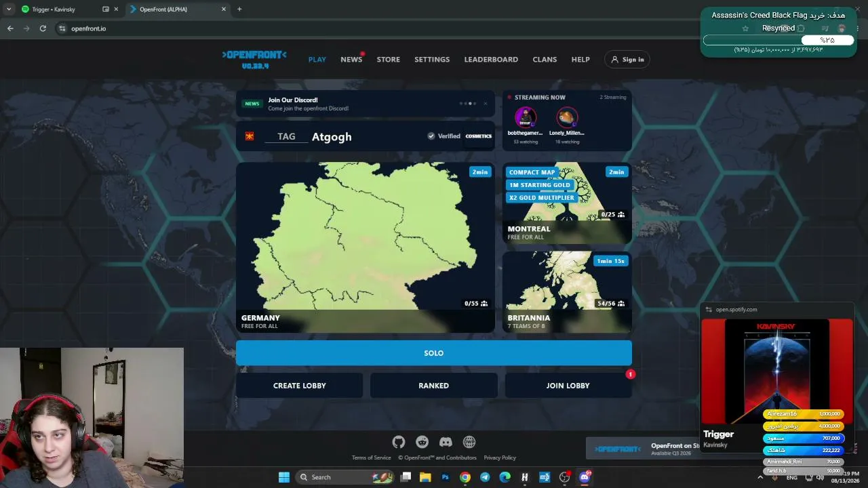This screenshot has width=868, height=488.
Task: Close the Trigger • Kavinsky tab
Action: [x=117, y=9]
